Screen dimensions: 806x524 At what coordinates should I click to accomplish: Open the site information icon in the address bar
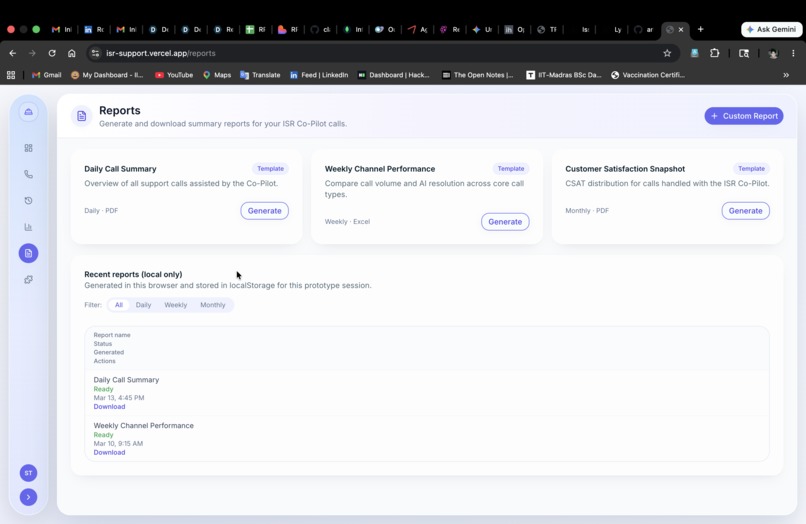tap(95, 53)
